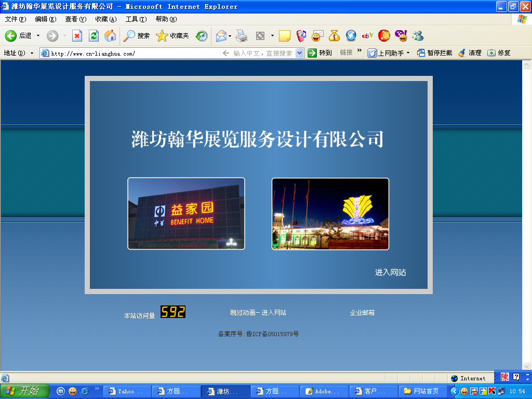Toggle 暂停拦截 popup blocking
Image resolution: width=532 pixels, height=399 pixels.
click(435, 53)
